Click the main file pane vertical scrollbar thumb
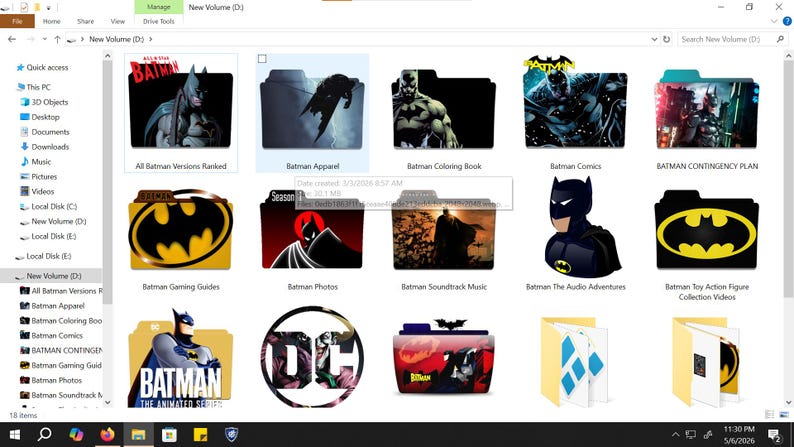Screen dimensions: 794x447 788,179
